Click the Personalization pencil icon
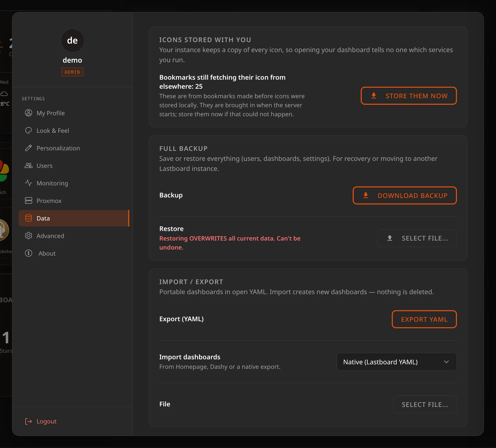496x448 pixels. pos(29,148)
